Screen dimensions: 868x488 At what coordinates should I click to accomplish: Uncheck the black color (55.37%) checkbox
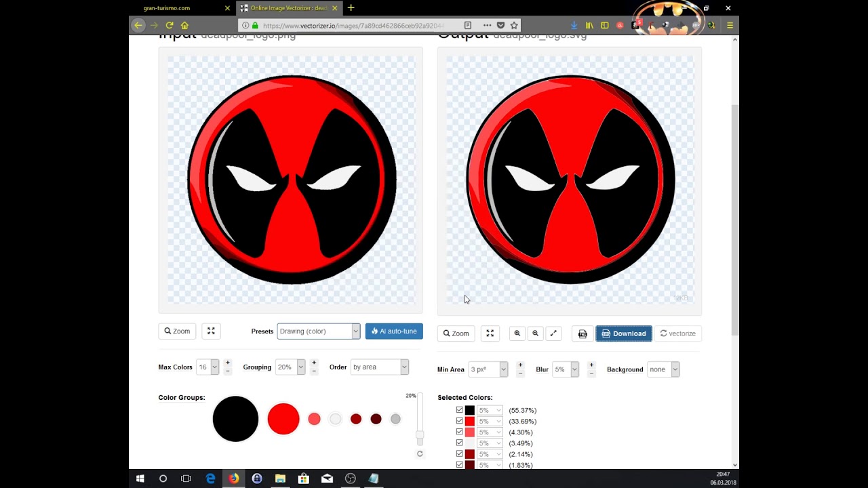click(459, 410)
